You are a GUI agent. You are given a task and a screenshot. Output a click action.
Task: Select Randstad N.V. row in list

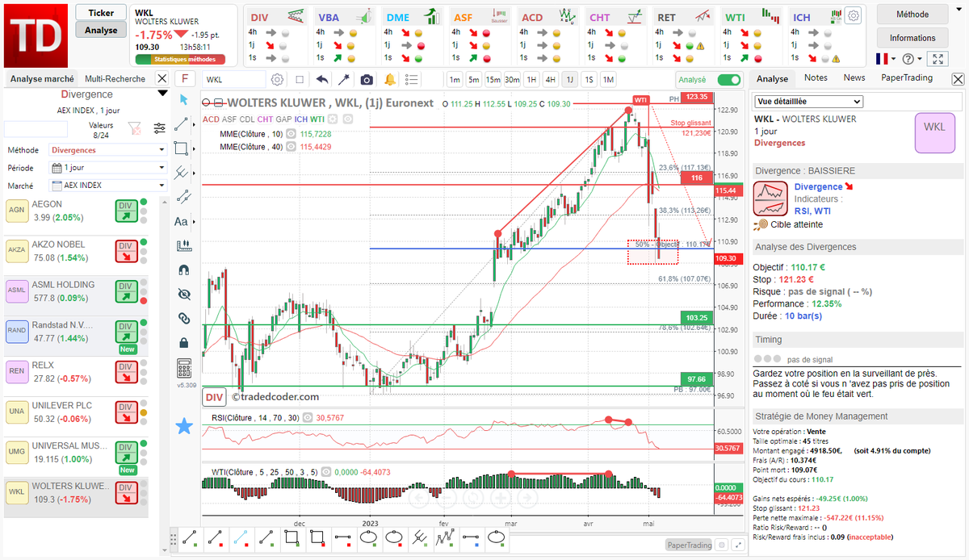[77, 336]
